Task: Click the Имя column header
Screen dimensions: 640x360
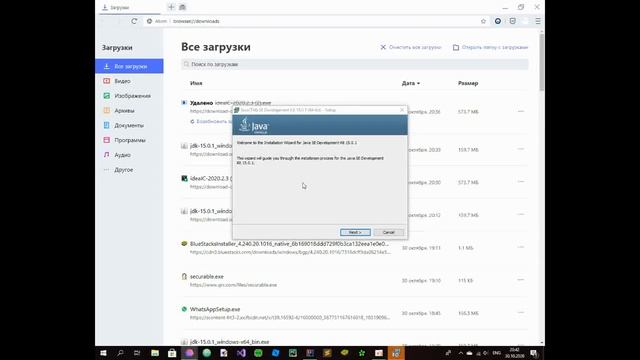Action: coord(196,83)
